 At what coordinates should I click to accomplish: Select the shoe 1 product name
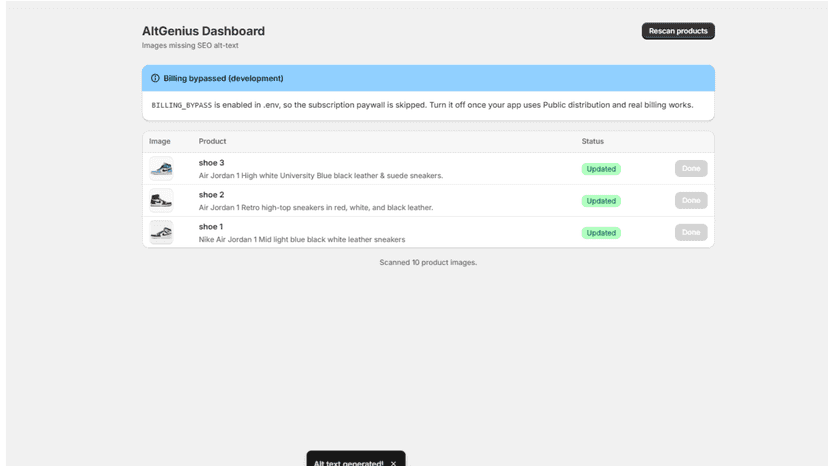(x=211, y=227)
